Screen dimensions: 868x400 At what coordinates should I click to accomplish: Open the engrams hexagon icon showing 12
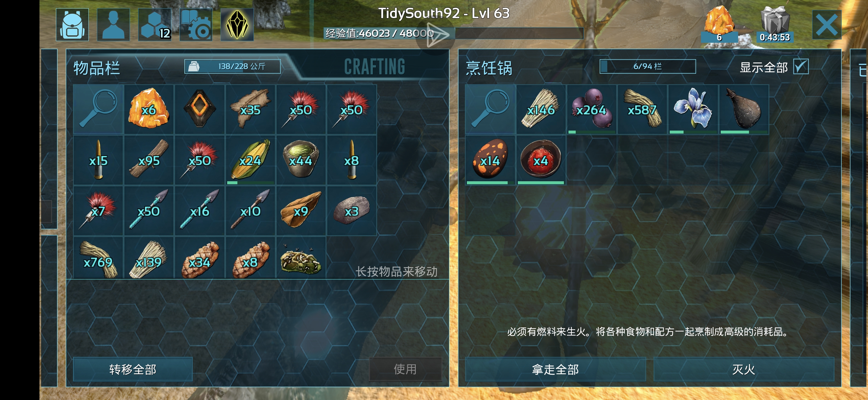(155, 25)
